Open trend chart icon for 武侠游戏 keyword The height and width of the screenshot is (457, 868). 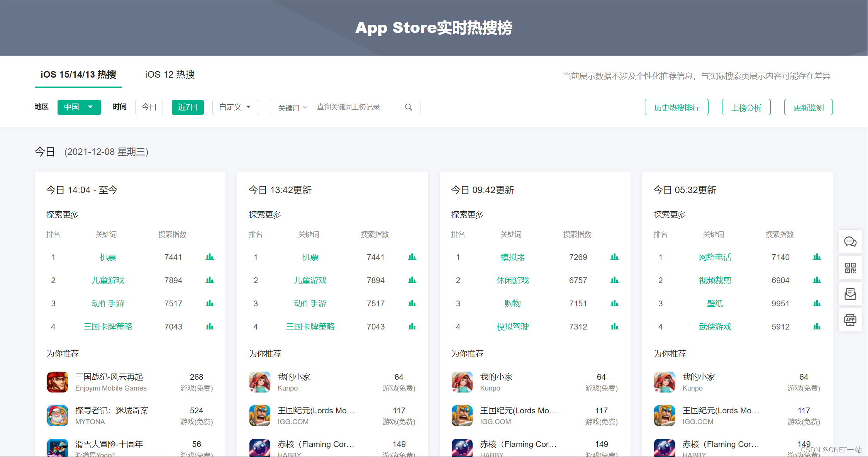[817, 327]
